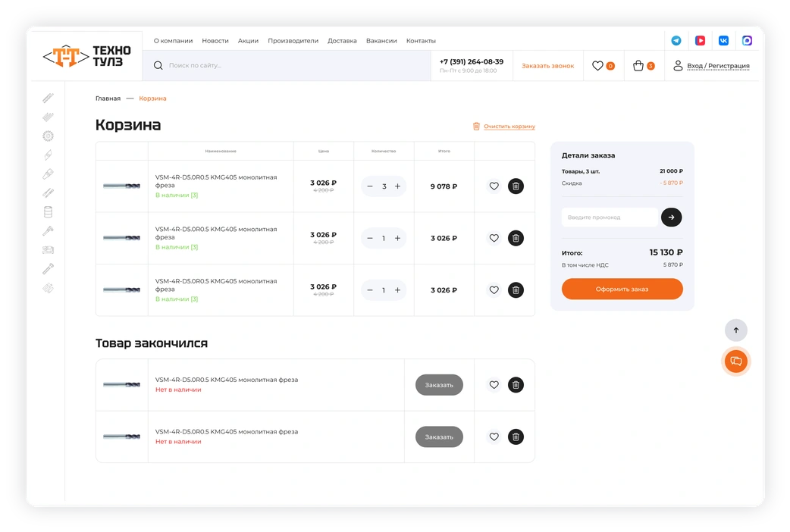Click the Главная breadcrumb

tap(108, 99)
